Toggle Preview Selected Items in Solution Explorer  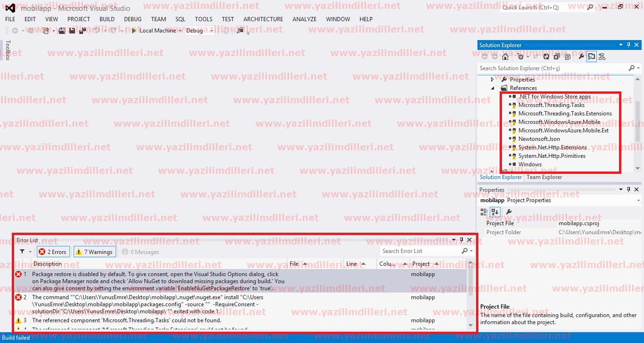[x=592, y=57]
